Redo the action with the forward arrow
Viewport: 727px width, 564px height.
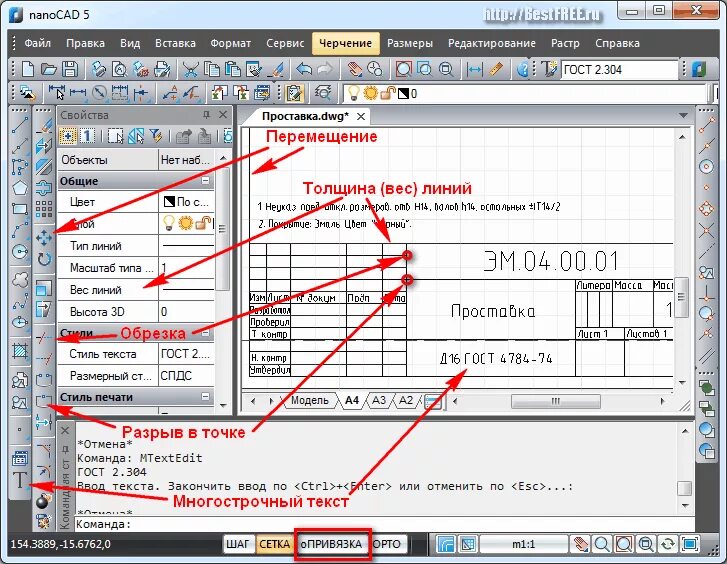pos(325,70)
